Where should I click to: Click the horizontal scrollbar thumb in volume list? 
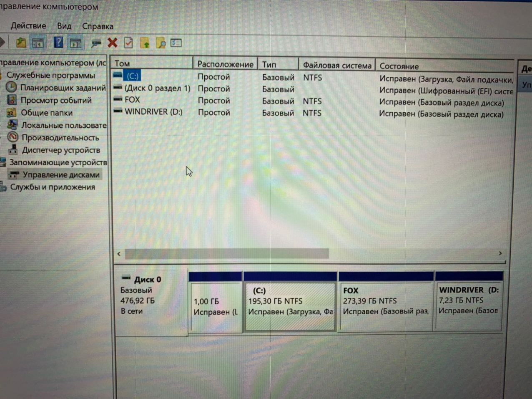227,253
